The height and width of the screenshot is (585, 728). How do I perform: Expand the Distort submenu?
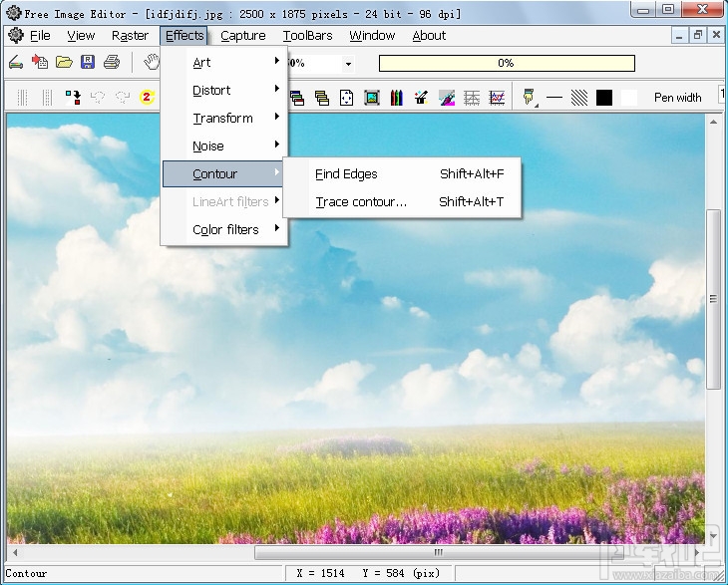tap(225, 90)
